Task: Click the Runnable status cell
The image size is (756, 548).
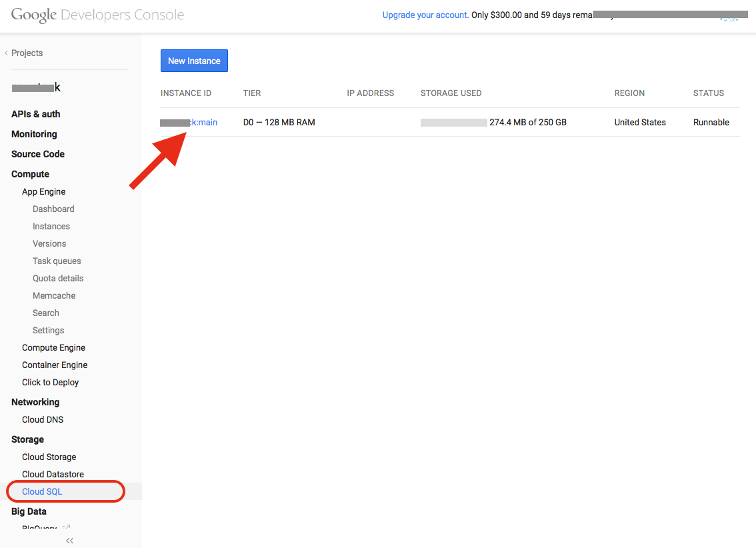Action: (x=711, y=123)
